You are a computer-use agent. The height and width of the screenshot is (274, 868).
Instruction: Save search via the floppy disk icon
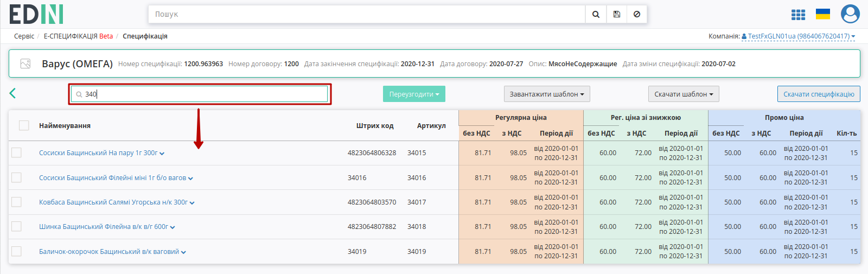[x=617, y=14]
